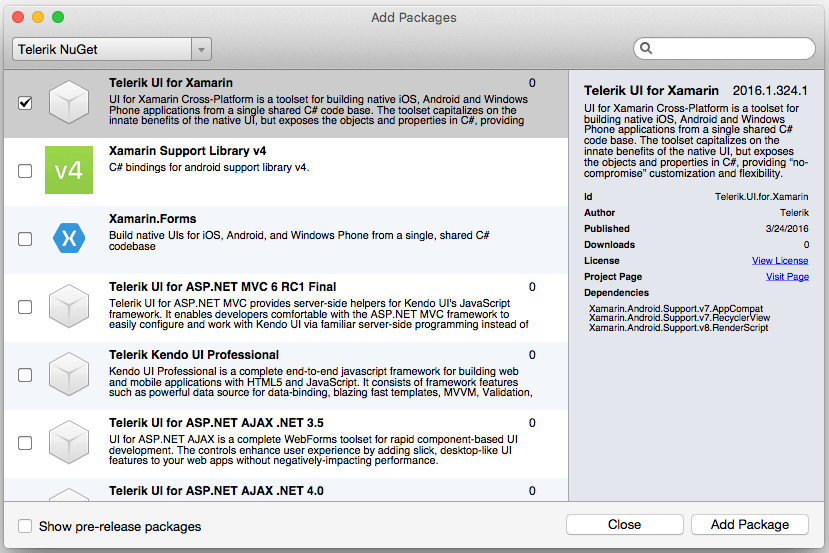829x553 pixels.
Task: Click the Close button
Action: (624, 524)
